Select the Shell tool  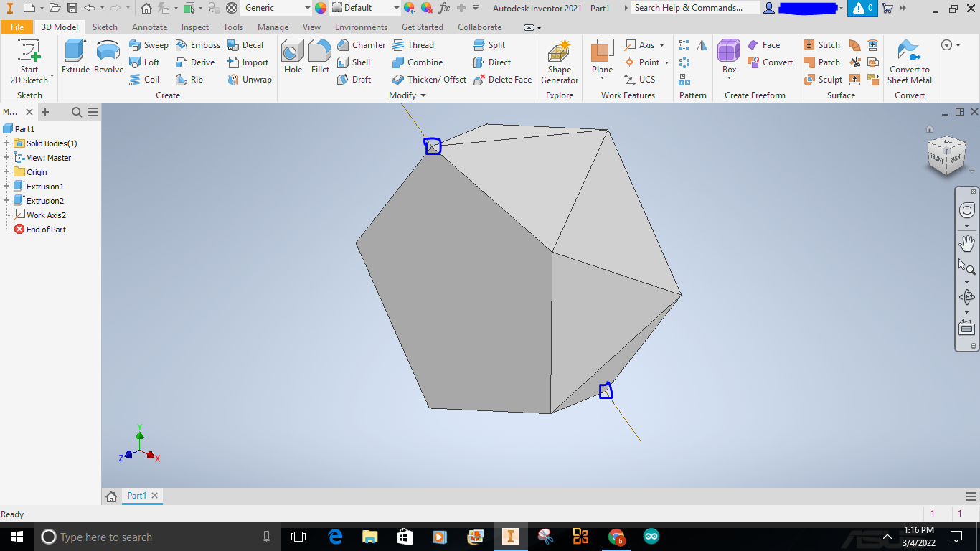point(354,62)
